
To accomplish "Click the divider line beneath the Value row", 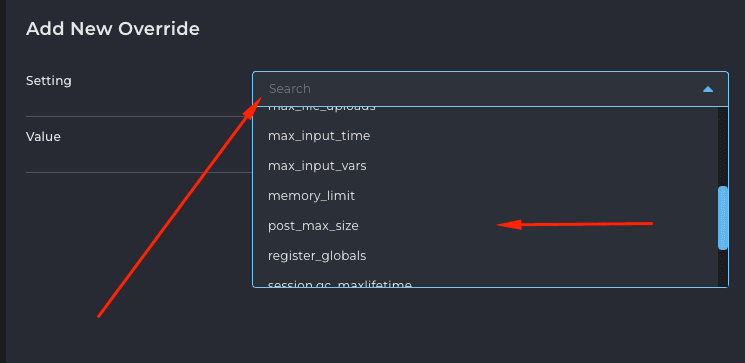I will [x=139, y=172].
